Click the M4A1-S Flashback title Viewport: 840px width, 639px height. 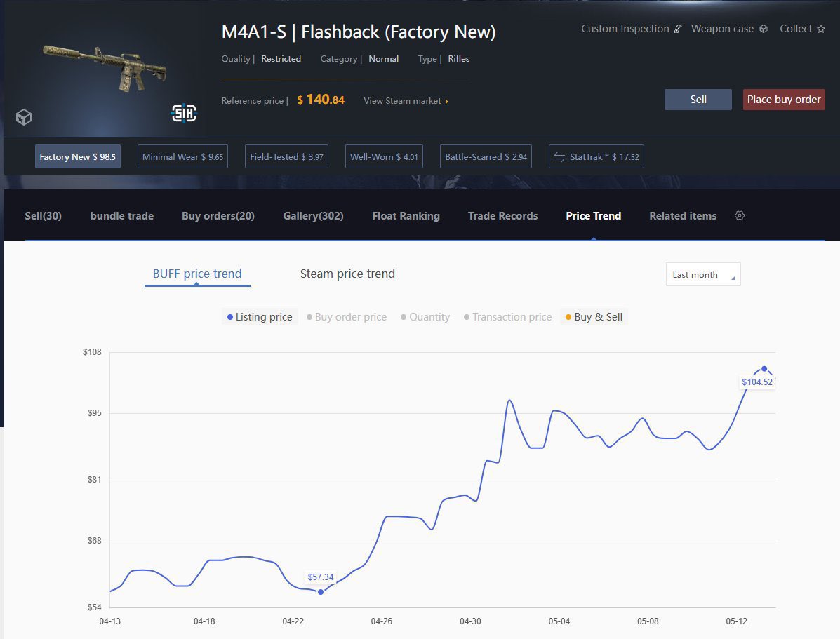click(359, 32)
